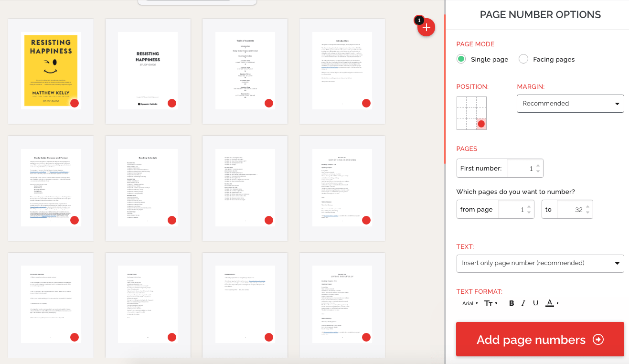Increase the 'to' page value
This screenshot has width=629, height=364.
point(588,207)
